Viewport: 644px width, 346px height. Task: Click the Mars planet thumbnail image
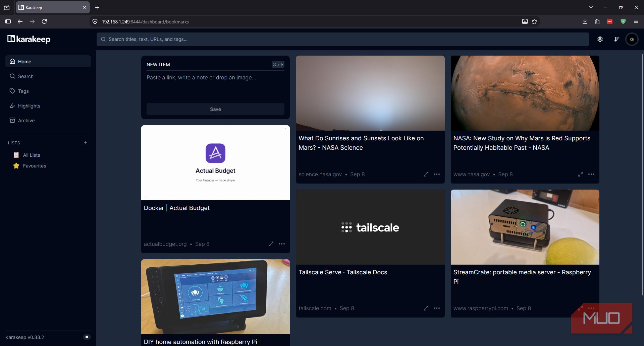525,93
